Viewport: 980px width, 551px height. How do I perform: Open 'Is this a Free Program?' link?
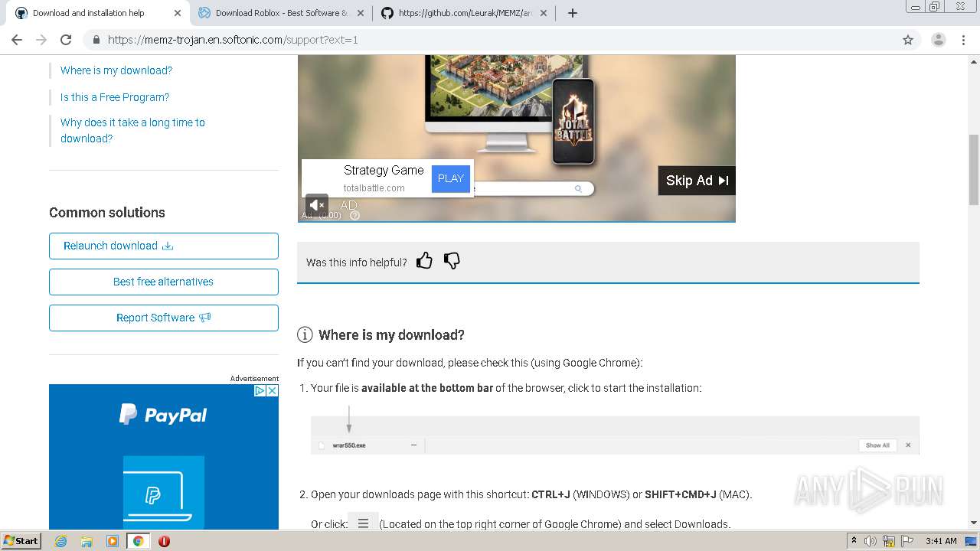click(x=115, y=97)
